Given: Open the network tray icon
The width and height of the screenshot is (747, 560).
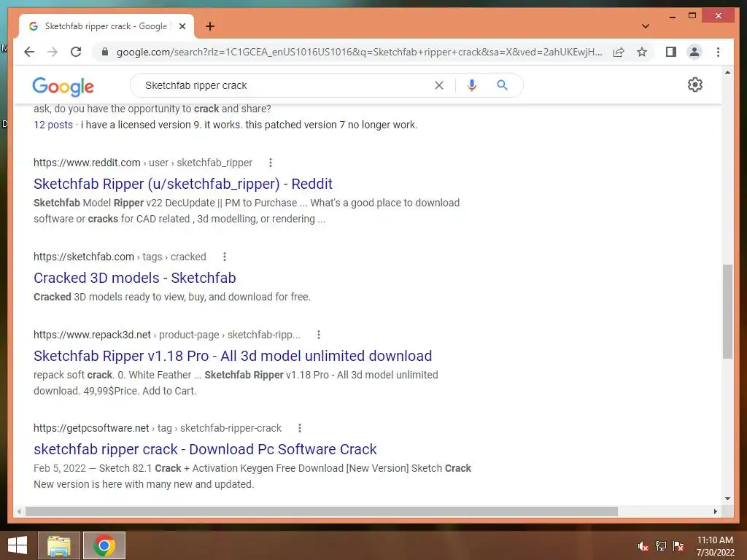Looking at the screenshot, I should 661,546.
